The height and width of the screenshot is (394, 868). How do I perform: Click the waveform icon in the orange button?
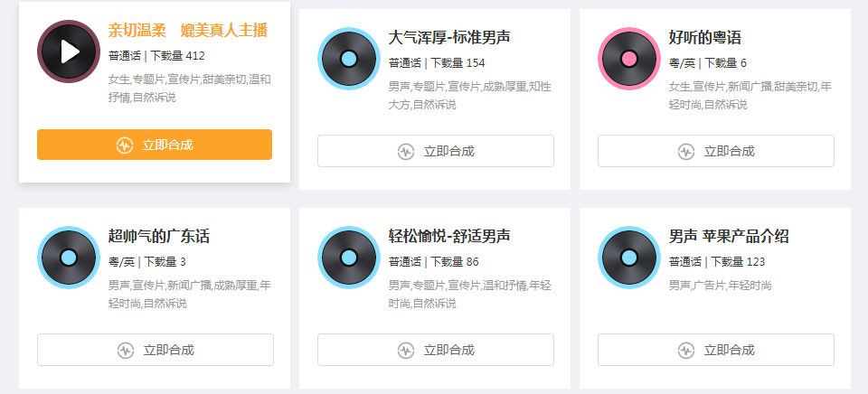(125, 145)
